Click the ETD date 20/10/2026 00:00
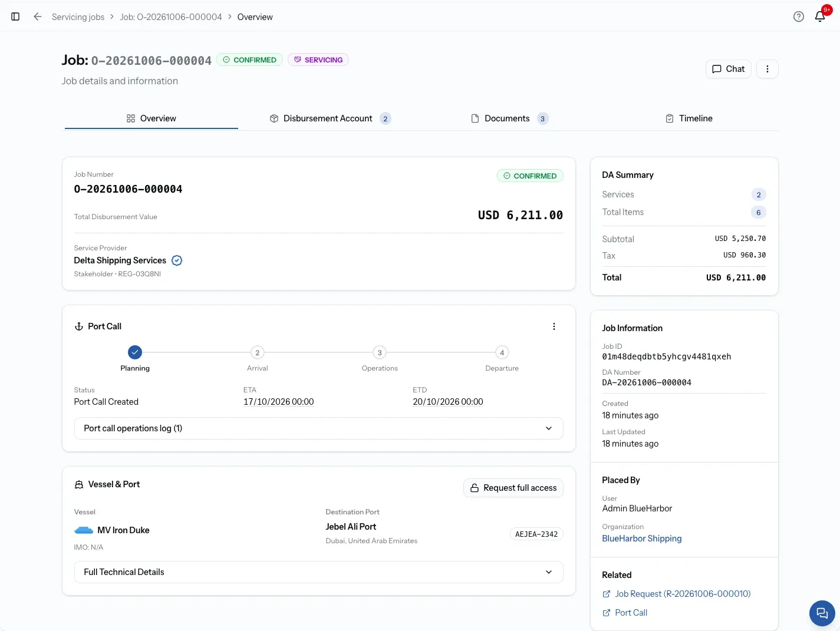This screenshot has height=631, width=840. coord(448,402)
